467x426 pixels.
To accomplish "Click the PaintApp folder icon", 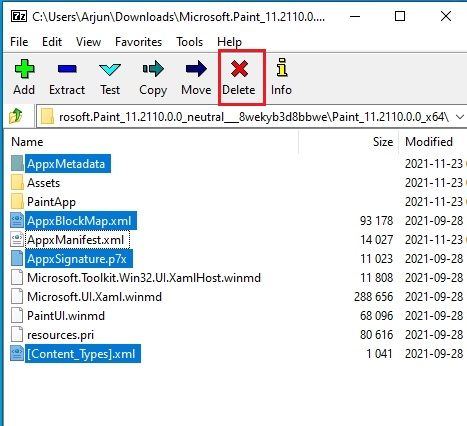I will click(x=17, y=202).
